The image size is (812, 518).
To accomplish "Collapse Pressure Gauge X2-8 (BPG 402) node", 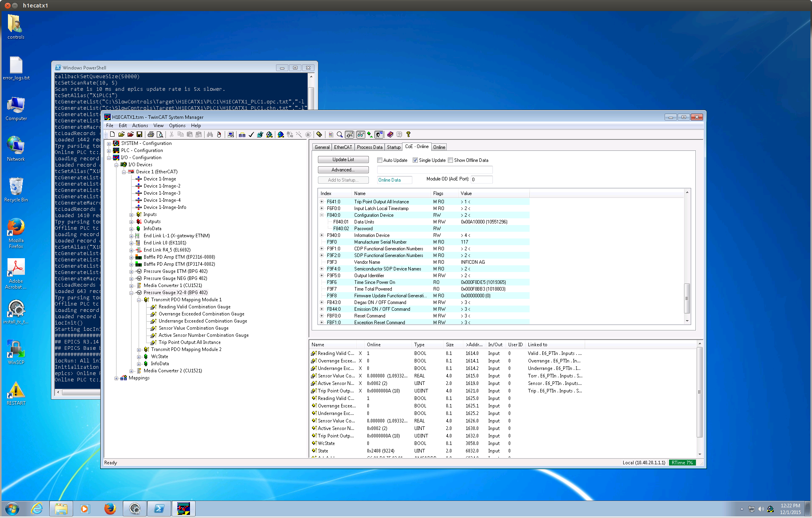I will (x=132, y=293).
